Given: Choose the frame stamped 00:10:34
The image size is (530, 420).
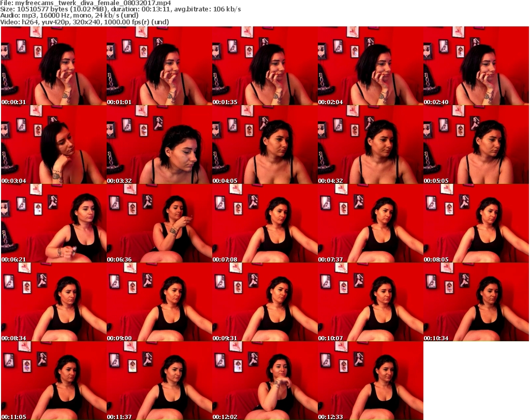Looking at the screenshot, I should (x=476, y=302).
